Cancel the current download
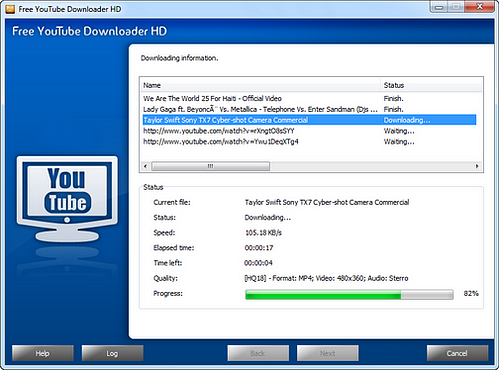Image resolution: width=499 pixels, height=370 pixels. pyautogui.click(x=457, y=353)
